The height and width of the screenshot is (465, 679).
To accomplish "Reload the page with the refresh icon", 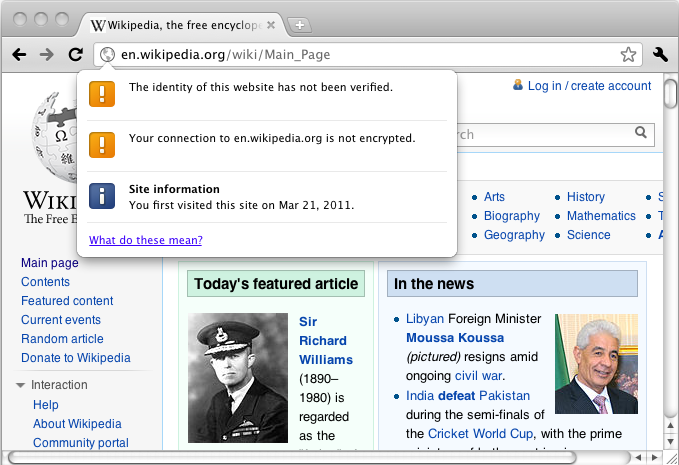I will click(75, 55).
